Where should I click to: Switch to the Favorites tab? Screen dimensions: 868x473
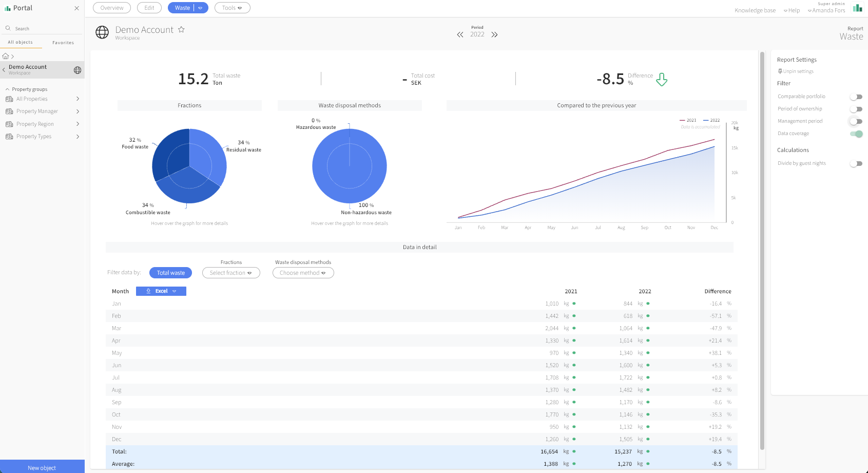tap(63, 43)
